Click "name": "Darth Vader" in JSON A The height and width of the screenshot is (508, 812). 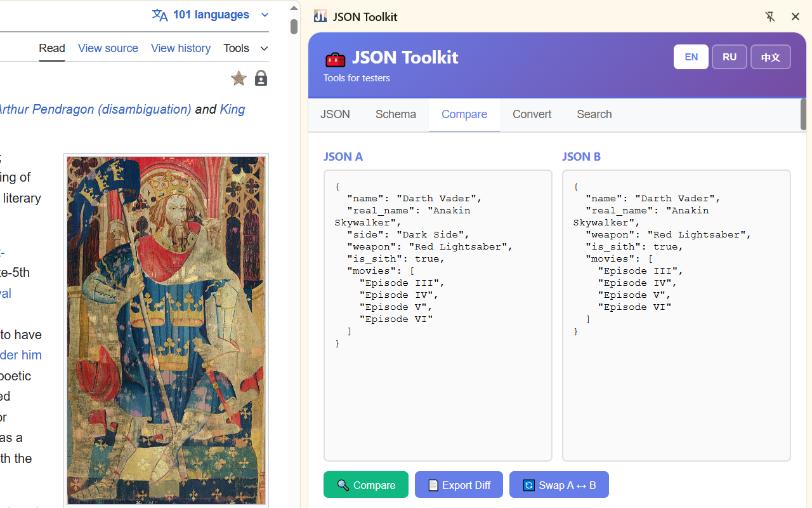tap(414, 198)
